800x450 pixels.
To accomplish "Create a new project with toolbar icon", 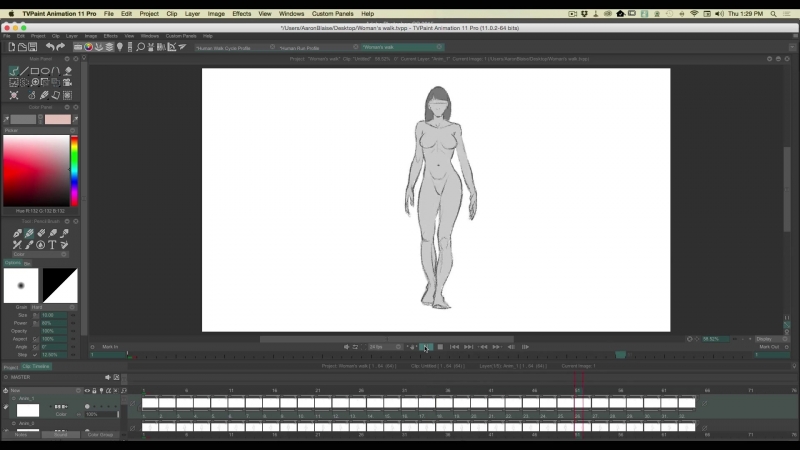I will click(11, 47).
